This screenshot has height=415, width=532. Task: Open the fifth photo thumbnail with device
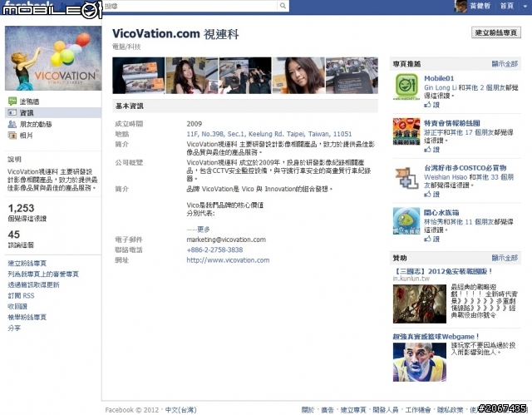point(352,76)
